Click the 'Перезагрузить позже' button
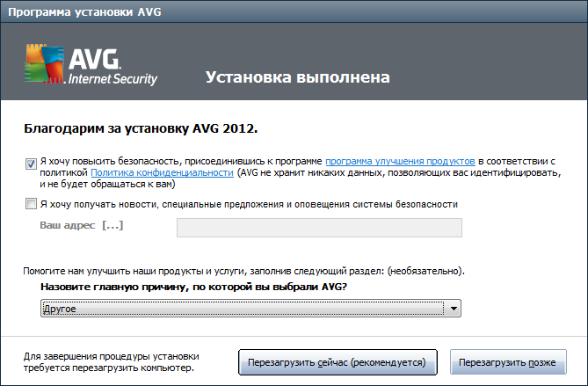The width and height of the screenshot is (588, 386). click(x=508, y=362)
